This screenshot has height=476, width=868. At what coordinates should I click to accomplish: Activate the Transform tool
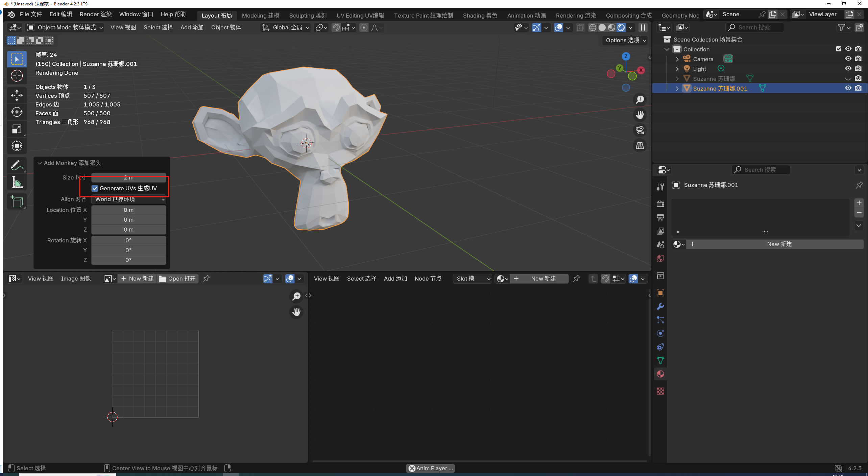pyautogui.click(x=17, y=146)
